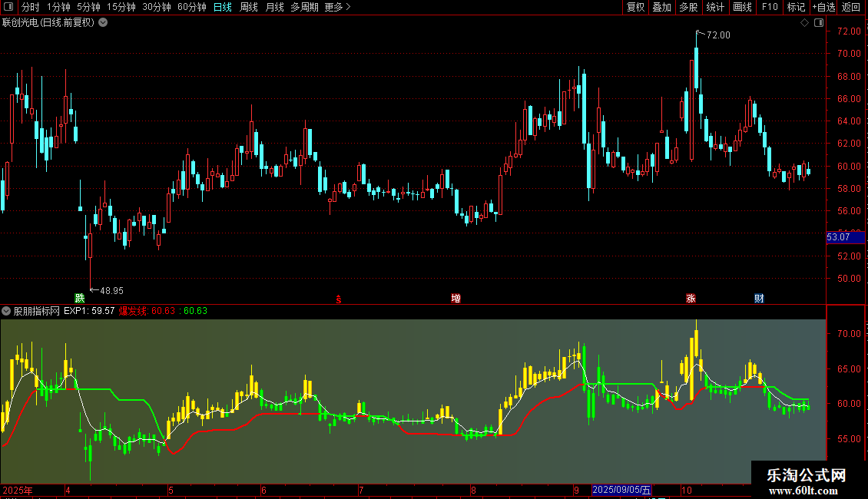Click the 48.95 low price label
Screen dimensions: 868x499
click(x=112, y=290)
